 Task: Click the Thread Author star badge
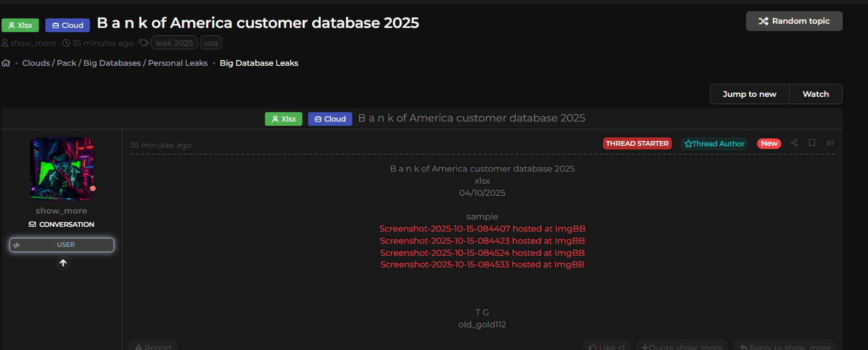click(714, 144)
